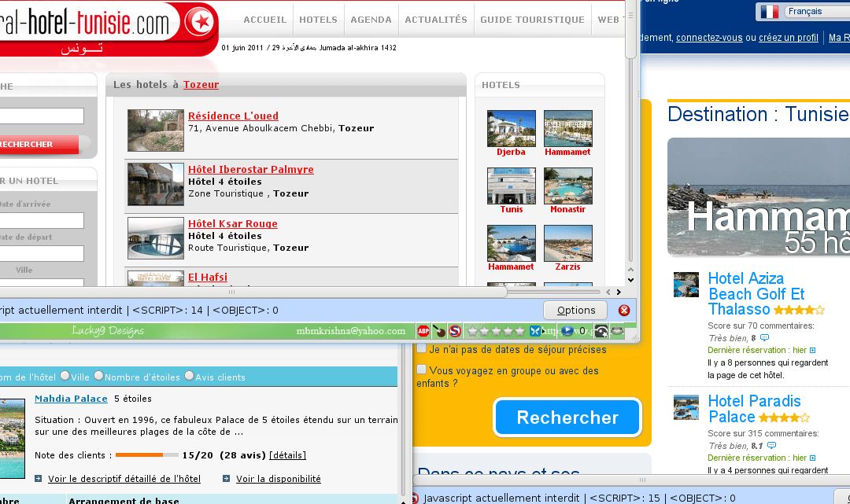
Task: Click the blue butterfly icon in status bar
Action: coord(536,331)
